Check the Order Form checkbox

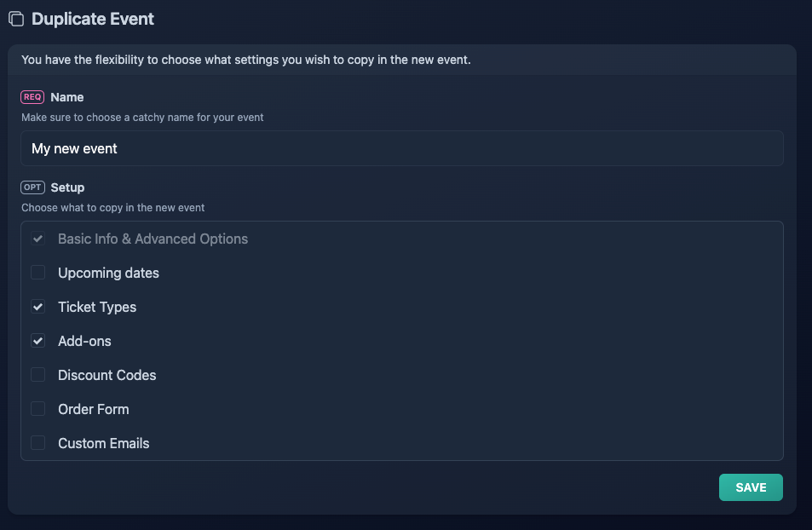pyautogui.click(x=37, y=409)
